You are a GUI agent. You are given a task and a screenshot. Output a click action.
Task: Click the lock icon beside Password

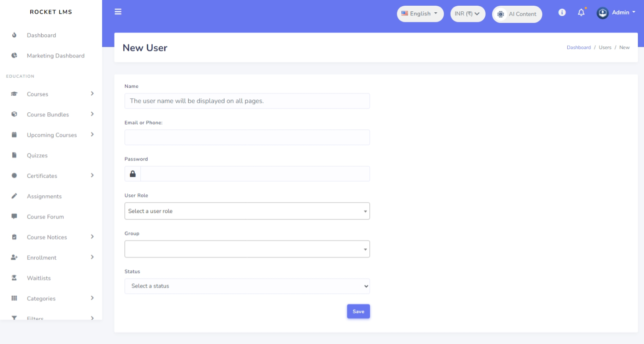pyautogui.click(x=132, y=174)
